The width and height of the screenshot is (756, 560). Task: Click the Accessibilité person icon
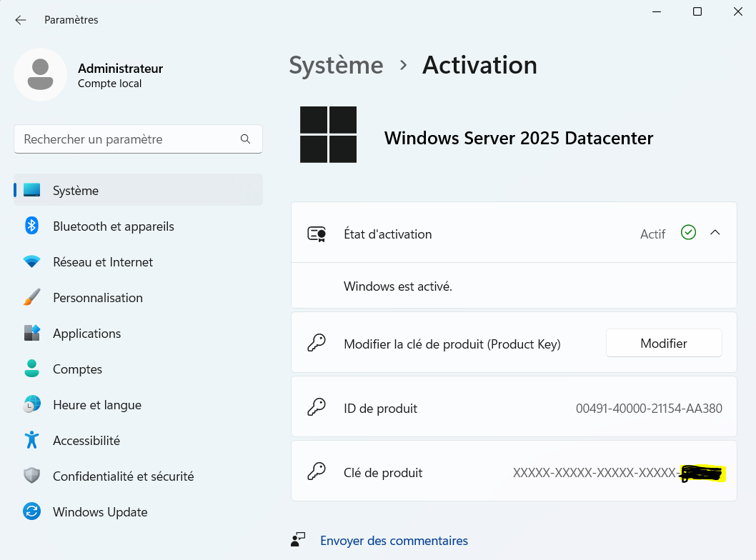[31, 441]
